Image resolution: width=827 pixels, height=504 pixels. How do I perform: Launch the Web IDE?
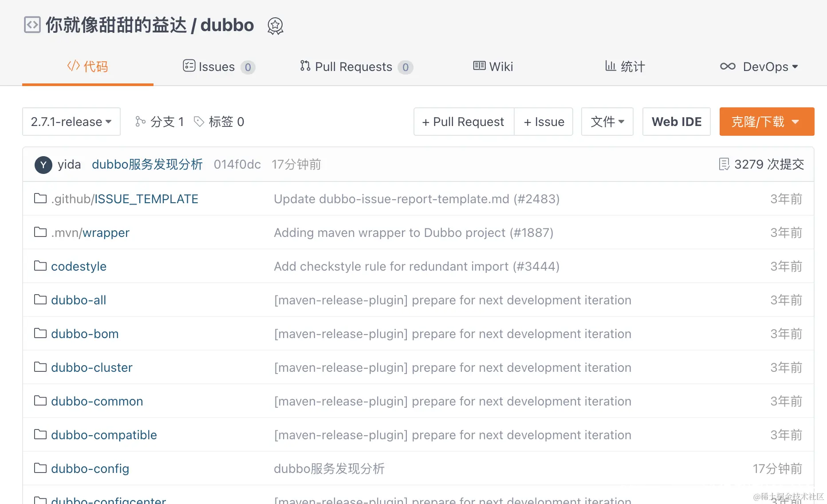pos(676,122)
